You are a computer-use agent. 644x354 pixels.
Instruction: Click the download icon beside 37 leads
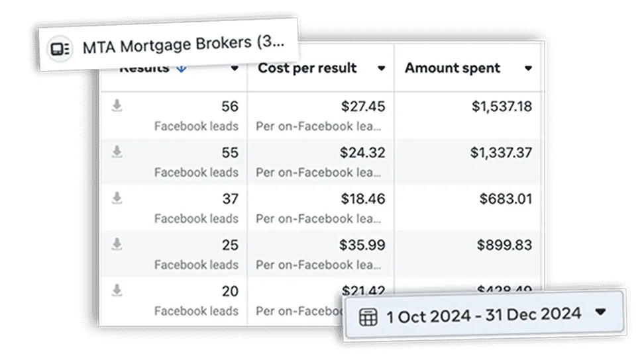117,198
